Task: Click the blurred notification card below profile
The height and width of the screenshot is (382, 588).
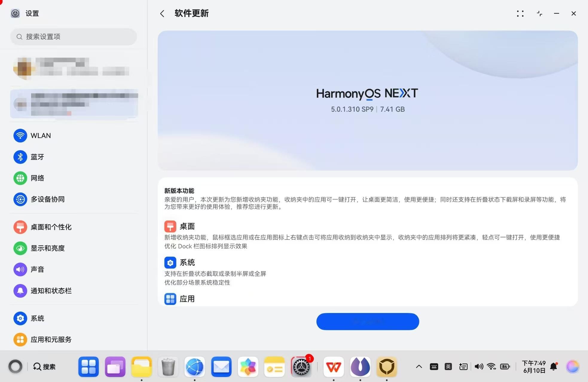Action: point(74,103)
